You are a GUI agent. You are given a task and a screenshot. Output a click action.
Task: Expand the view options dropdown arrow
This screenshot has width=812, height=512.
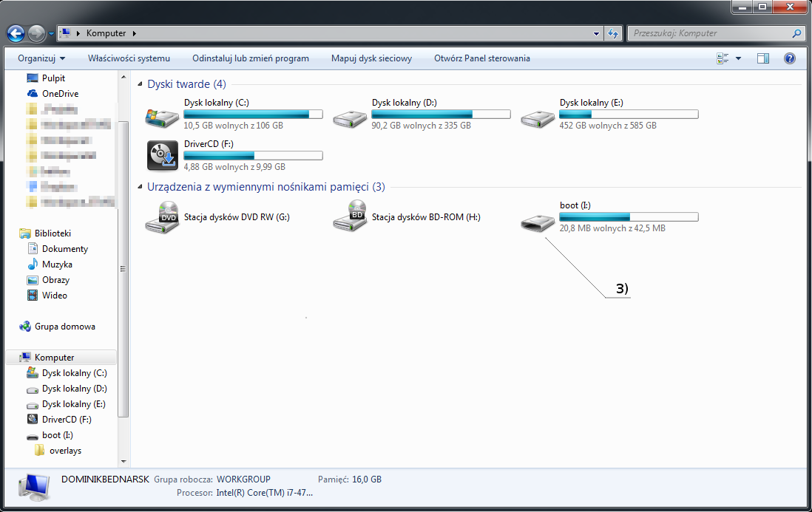(x=738, y=58)
